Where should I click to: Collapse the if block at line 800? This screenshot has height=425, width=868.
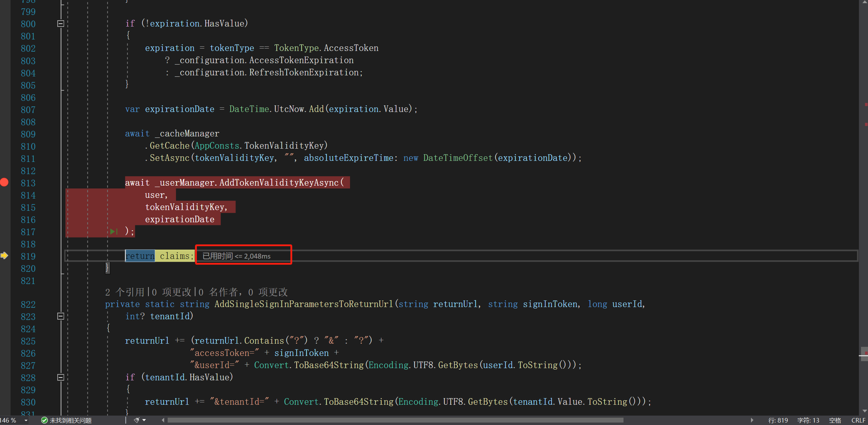click(x=60, y=24)
